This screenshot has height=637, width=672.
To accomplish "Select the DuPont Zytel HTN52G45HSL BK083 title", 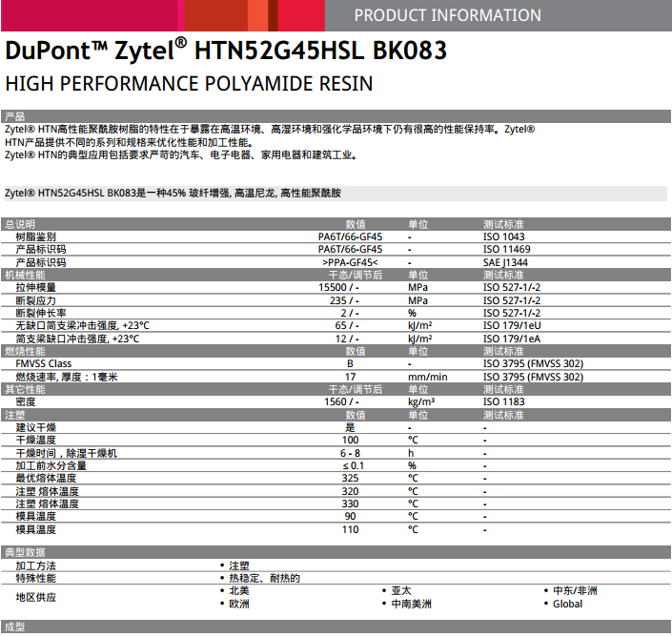I will pyautogui.click(x=226, y=51).
